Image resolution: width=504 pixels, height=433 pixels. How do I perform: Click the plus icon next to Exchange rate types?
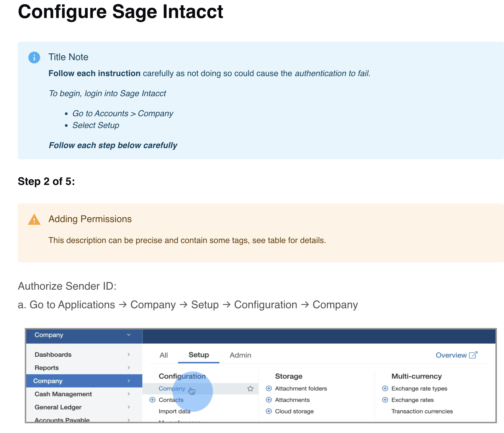[x=385, y=388]
